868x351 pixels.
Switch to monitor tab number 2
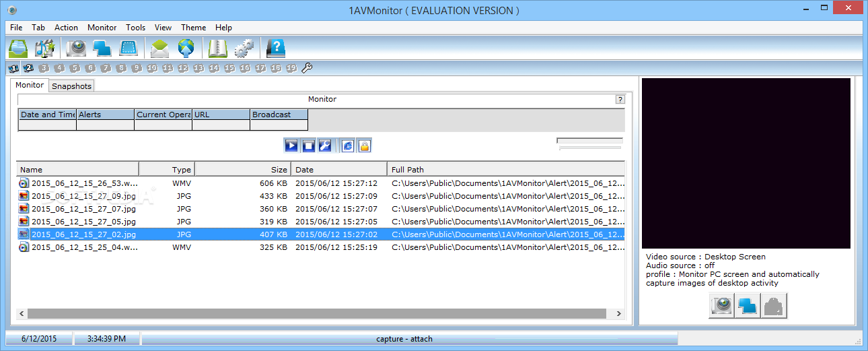28,68
